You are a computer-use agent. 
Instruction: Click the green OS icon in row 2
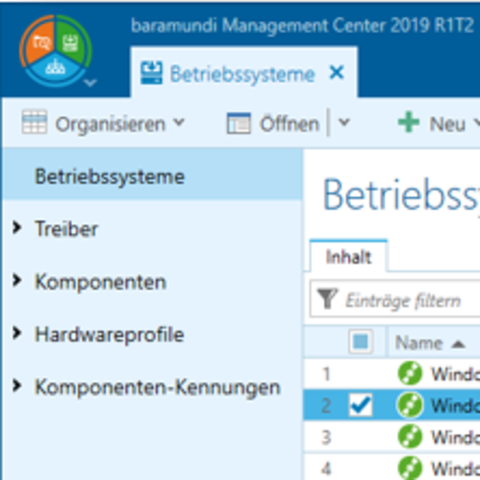tap(410, 405)
